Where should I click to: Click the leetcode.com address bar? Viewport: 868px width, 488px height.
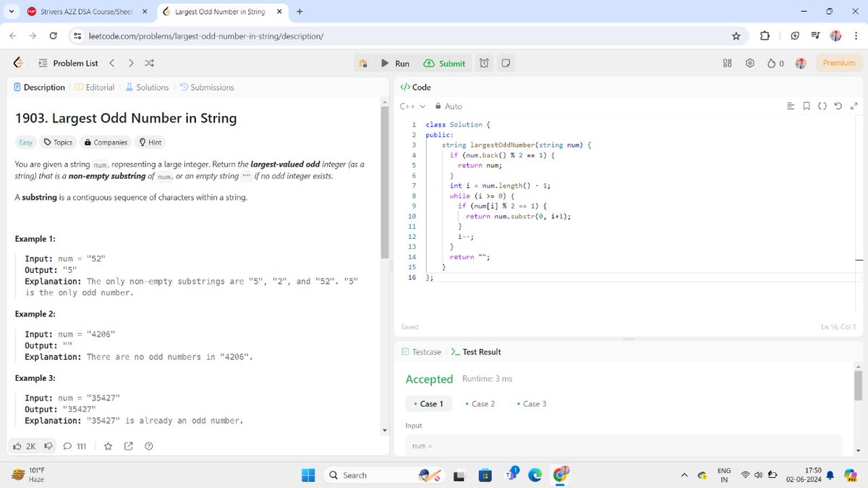click(x=405, y=35)
